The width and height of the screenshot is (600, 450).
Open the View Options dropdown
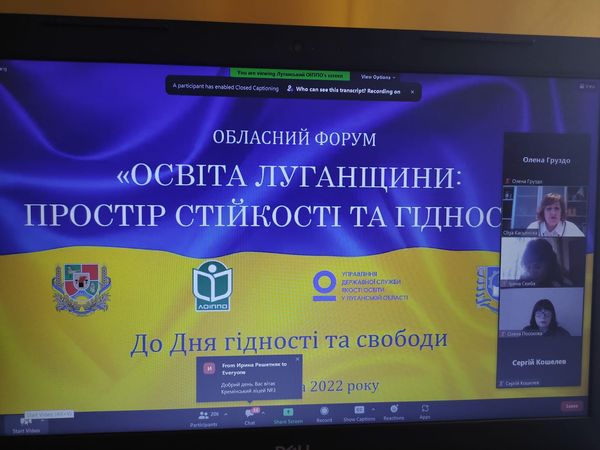click(x=378, y=77)
